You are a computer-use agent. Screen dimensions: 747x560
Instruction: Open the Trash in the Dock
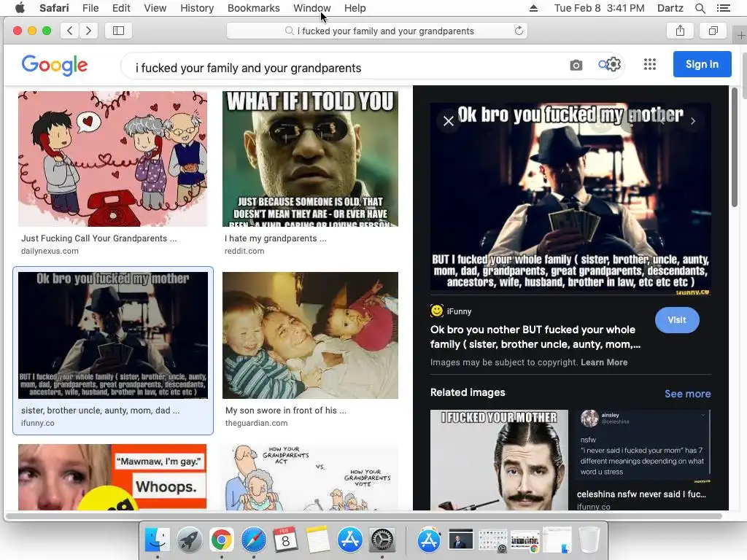click(589, 540)
